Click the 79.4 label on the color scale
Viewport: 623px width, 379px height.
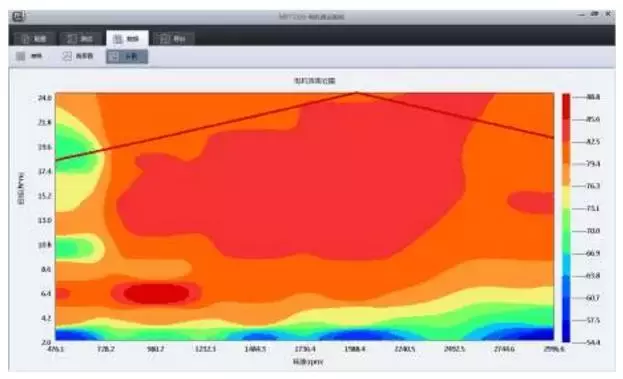pos(593,164)
